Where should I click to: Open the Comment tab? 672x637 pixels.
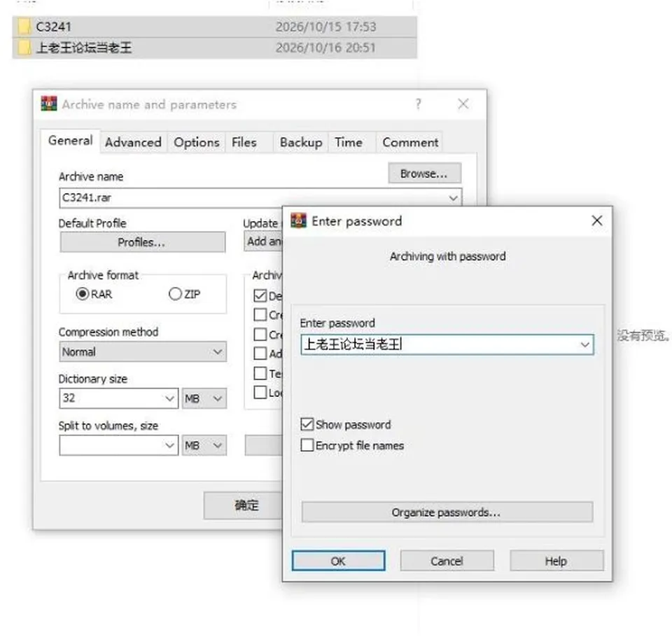click(410, 142)
